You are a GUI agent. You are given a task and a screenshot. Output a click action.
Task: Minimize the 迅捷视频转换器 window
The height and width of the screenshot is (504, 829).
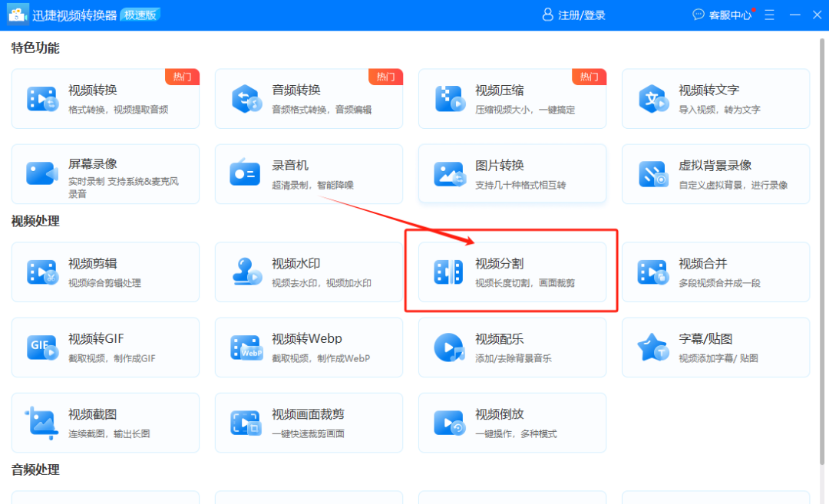[x=794, y=15]
